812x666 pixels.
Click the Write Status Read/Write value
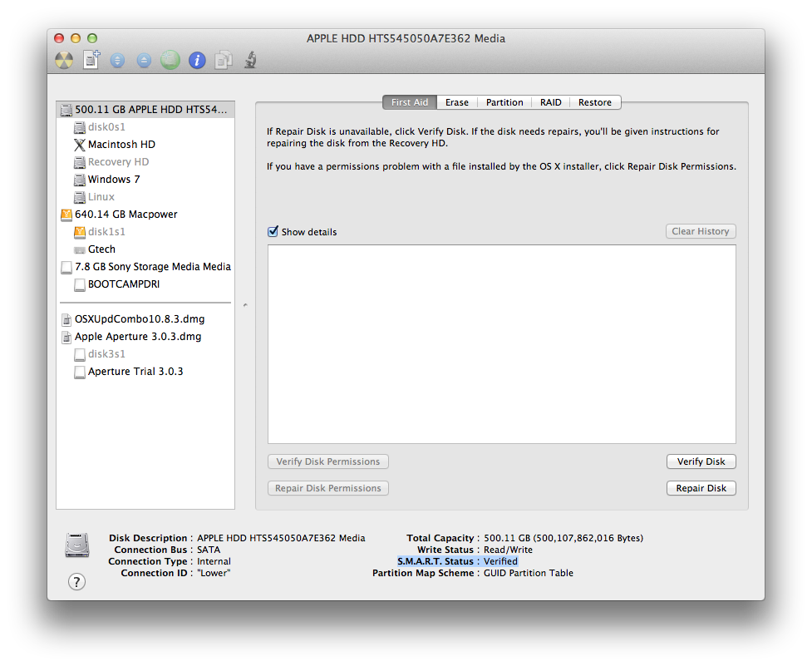[508, 550]
